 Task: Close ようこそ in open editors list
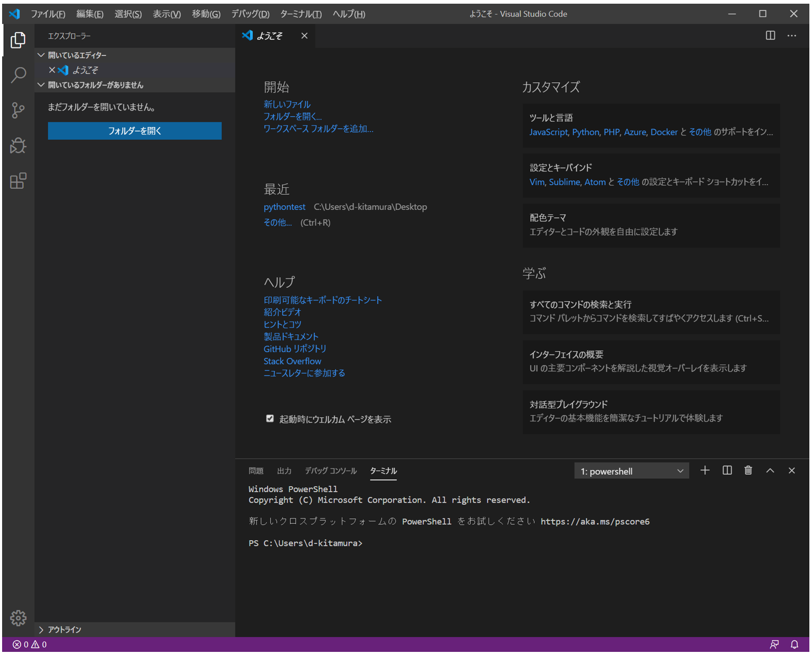[52, 70]
